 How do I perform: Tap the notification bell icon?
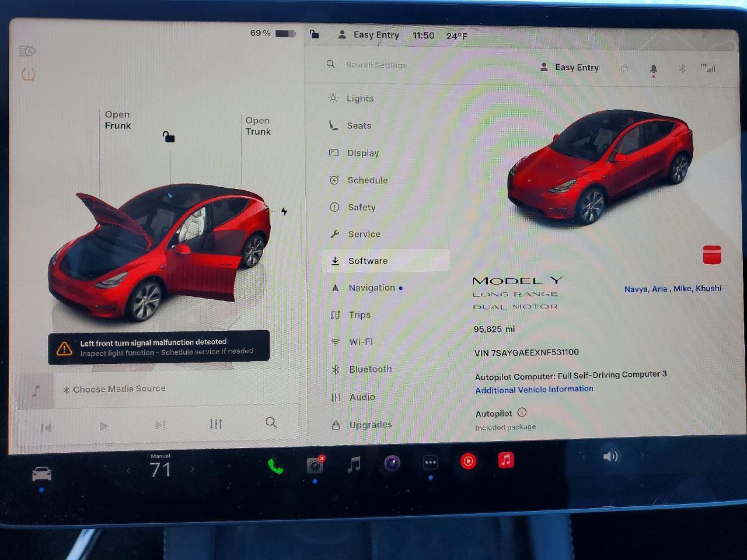654,69
